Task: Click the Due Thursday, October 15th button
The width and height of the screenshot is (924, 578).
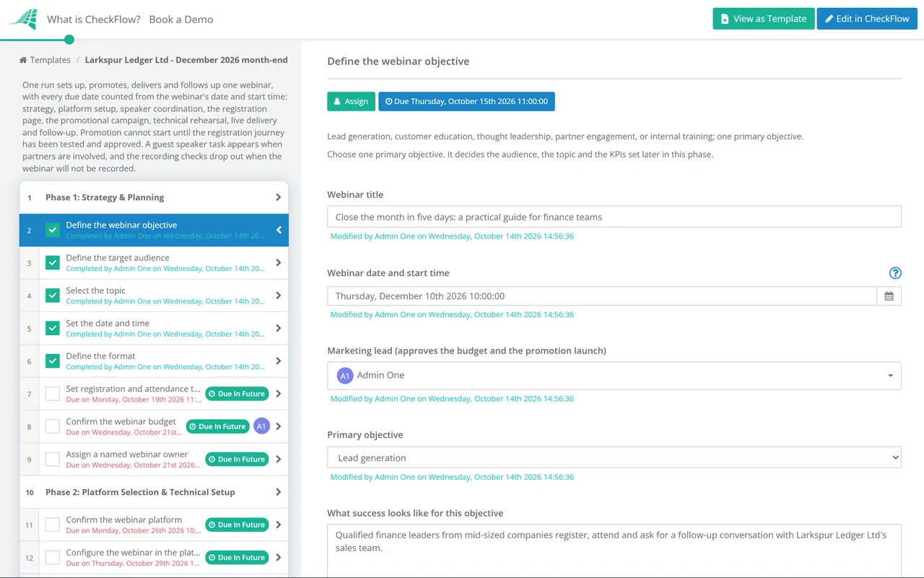Action: [466, 101]
